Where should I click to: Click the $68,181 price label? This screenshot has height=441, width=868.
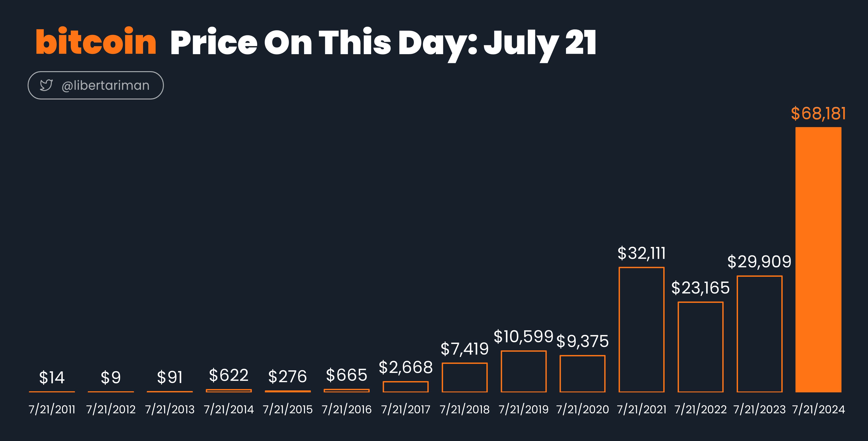818,113
